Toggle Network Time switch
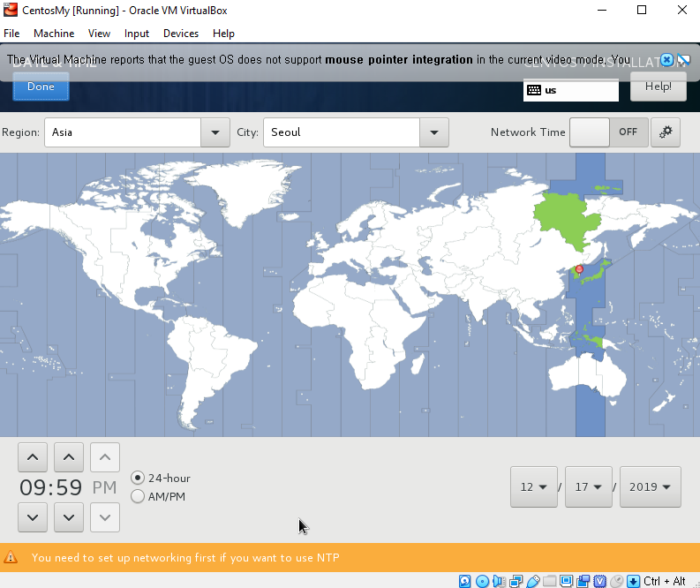The image size is (700, 588). (x=609, y=132)
